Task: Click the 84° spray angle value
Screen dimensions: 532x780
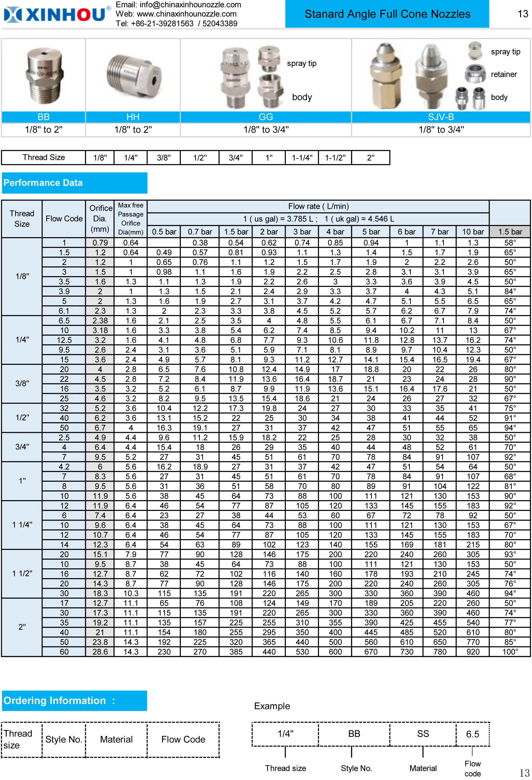Action: [510, 291]
